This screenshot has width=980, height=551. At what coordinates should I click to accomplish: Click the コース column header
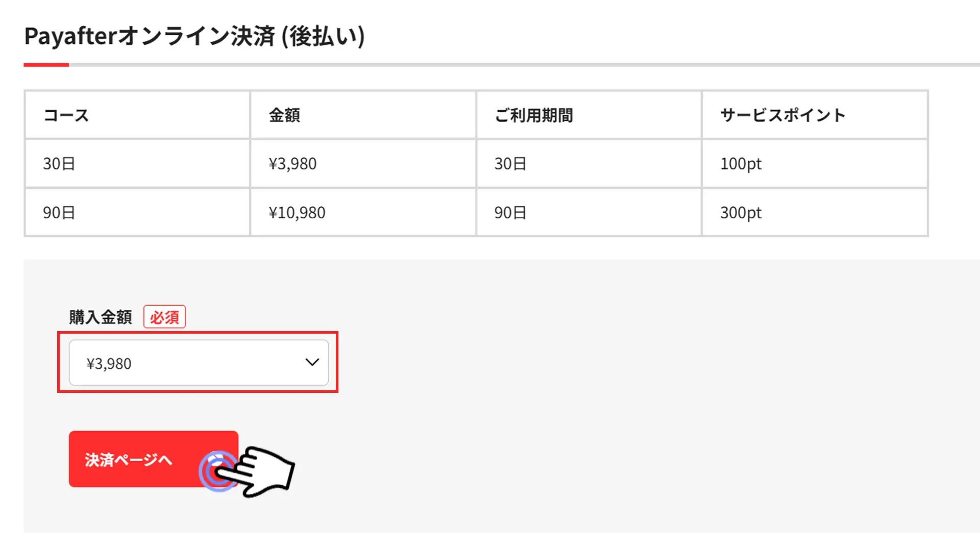137,115
